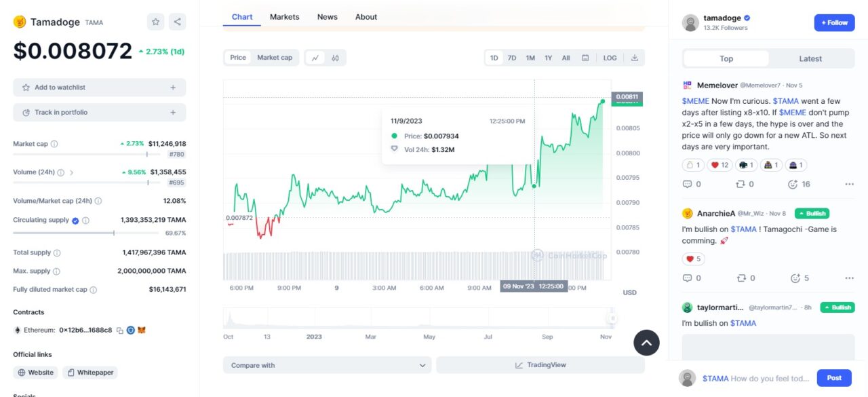
Task: Open the TradingView chart
Action: click(x=540, y=365)
